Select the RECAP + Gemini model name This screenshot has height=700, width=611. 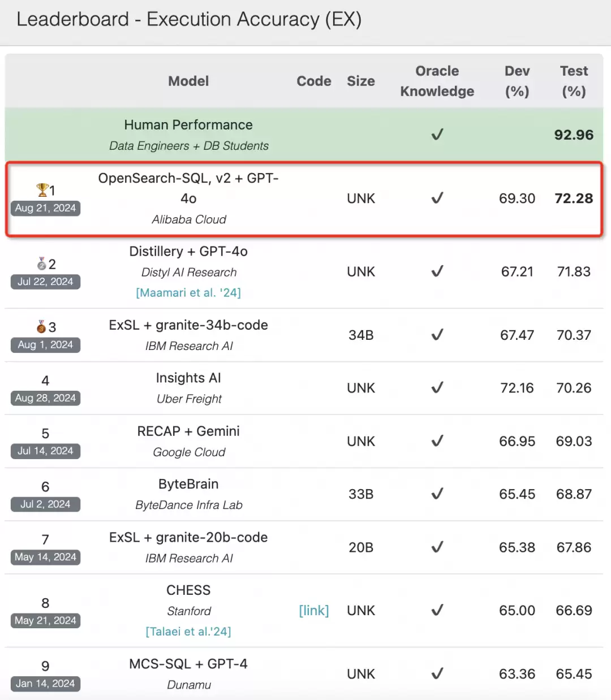click(x=188, y=431)
